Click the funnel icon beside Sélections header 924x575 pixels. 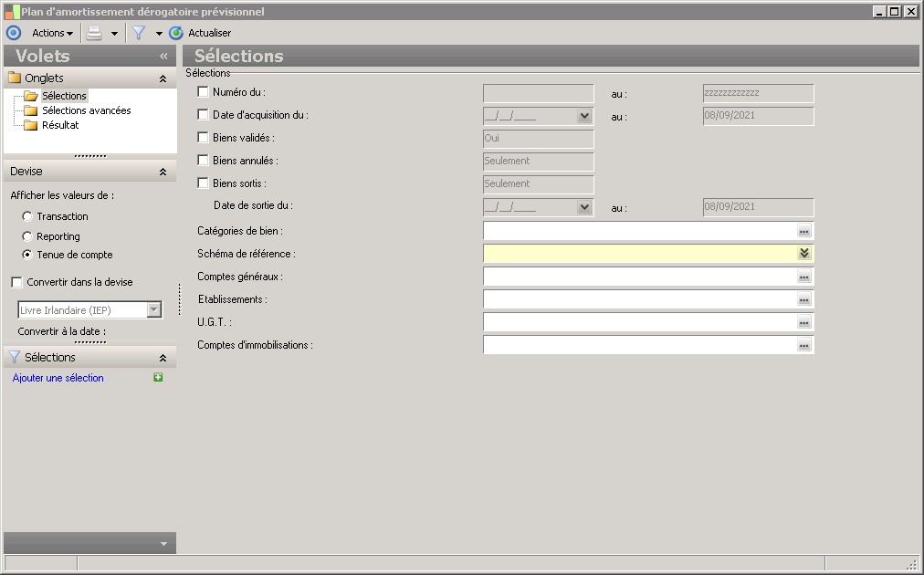(x=15, y=357)
